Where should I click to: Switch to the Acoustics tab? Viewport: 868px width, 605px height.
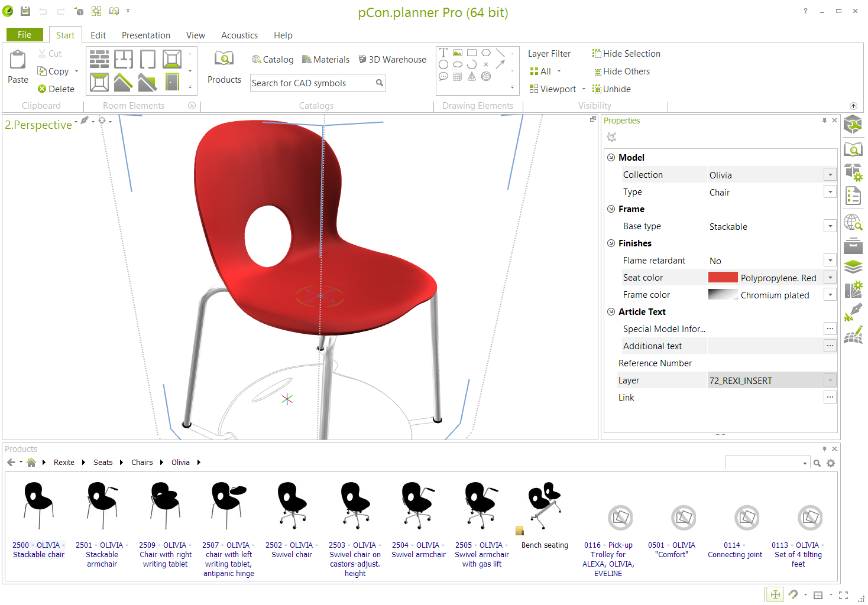tap(239, 35)
